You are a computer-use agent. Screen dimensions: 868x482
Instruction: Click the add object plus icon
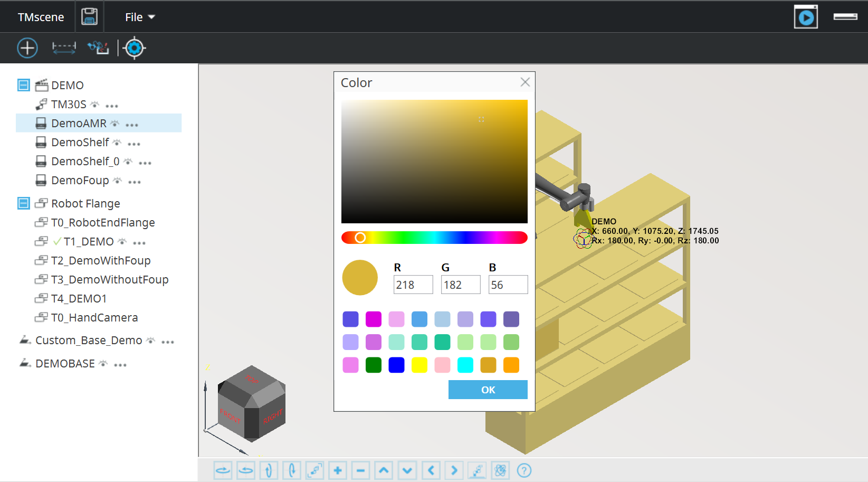[x=27, y=48]
